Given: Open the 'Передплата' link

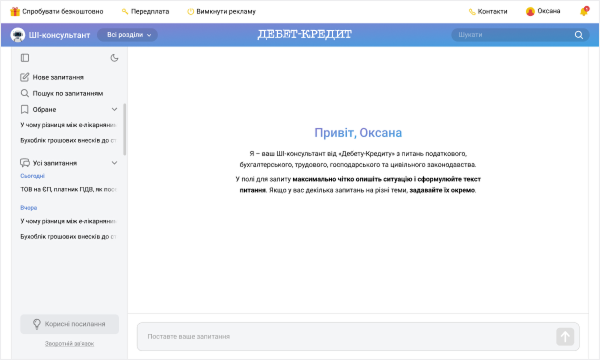Looking at the screenshot, I should coord(150,11).
